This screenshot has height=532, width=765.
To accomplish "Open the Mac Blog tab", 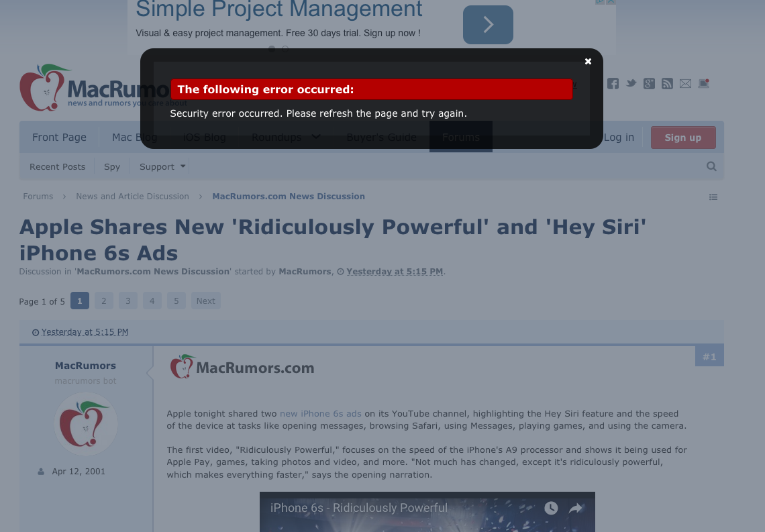I will (135, 138).
